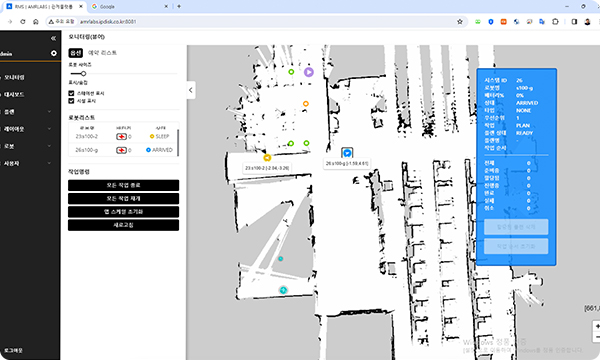This screenshot has height=360, width=600.
Task: Collapse the sidebar with double-chevron icon
Action: click(x=53, y=38)
